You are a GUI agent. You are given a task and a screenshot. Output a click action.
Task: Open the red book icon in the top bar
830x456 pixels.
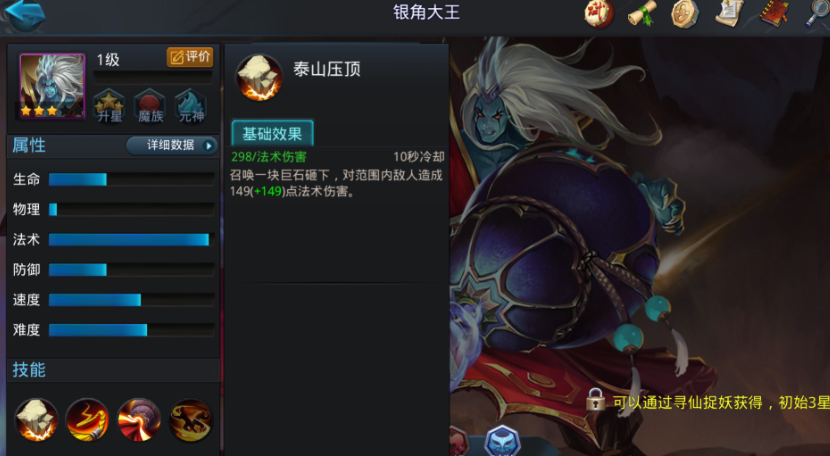pos(774,13)
